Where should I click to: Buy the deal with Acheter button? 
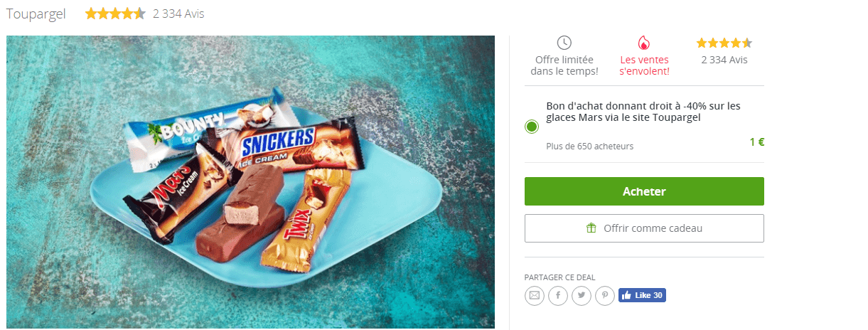coord(644,191)
